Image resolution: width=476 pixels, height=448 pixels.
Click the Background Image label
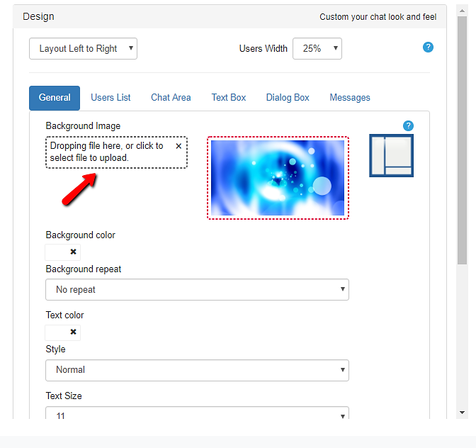83,126
